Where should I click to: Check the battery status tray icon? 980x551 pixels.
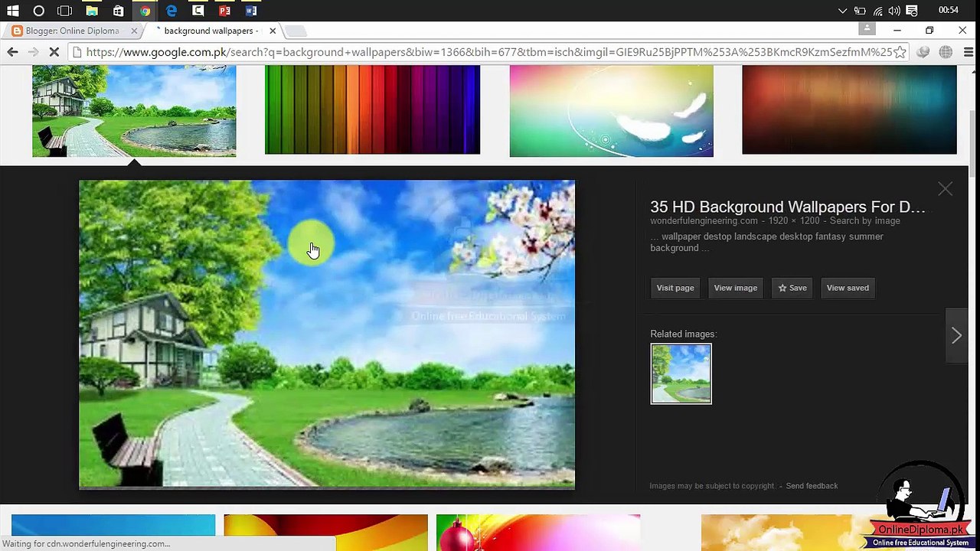(860, 11)
